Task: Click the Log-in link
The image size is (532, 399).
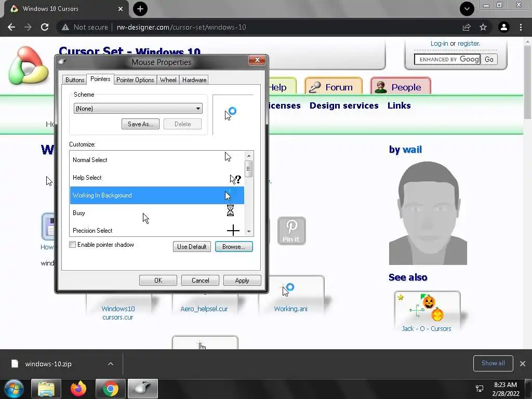Action: point(439,44)
